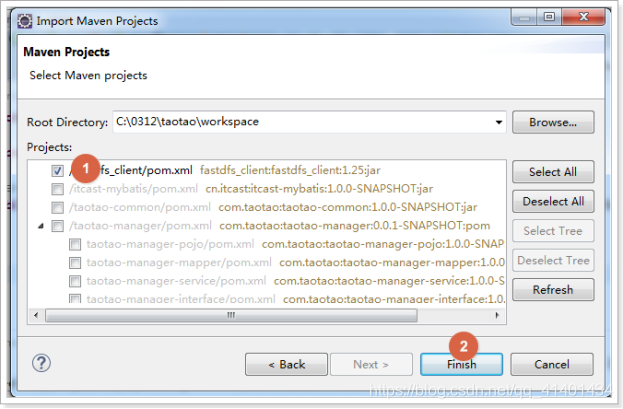623x409 pixels.
Task: Select the com.taotao:taotao-manager:0.0.1-SNAPSHOT:pom text
Action: 355,226
